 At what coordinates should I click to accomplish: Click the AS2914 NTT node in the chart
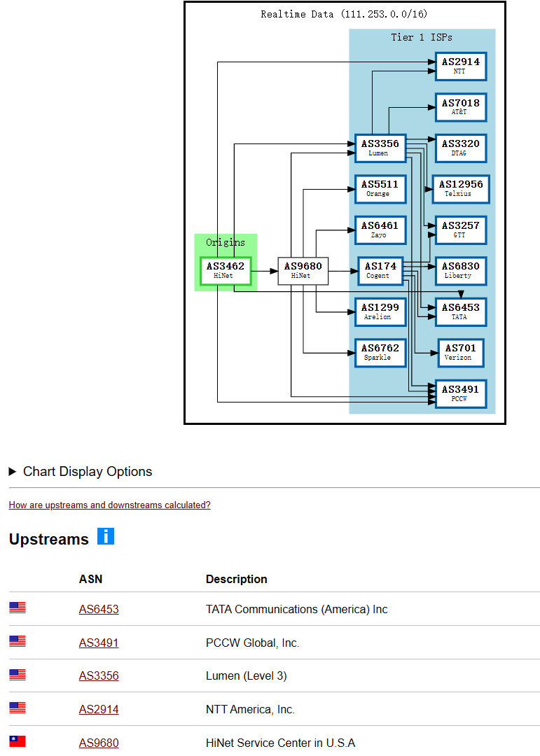click(461, 66)
